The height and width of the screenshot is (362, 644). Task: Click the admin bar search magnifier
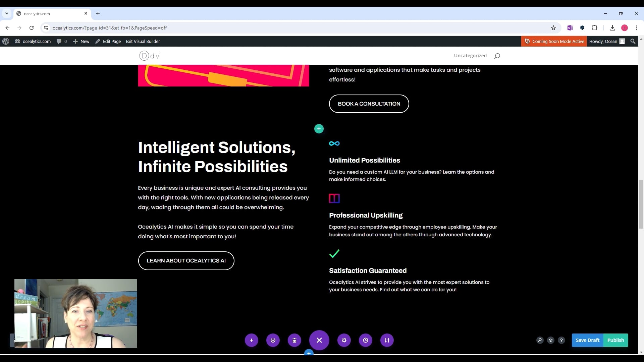click(633, 41)
